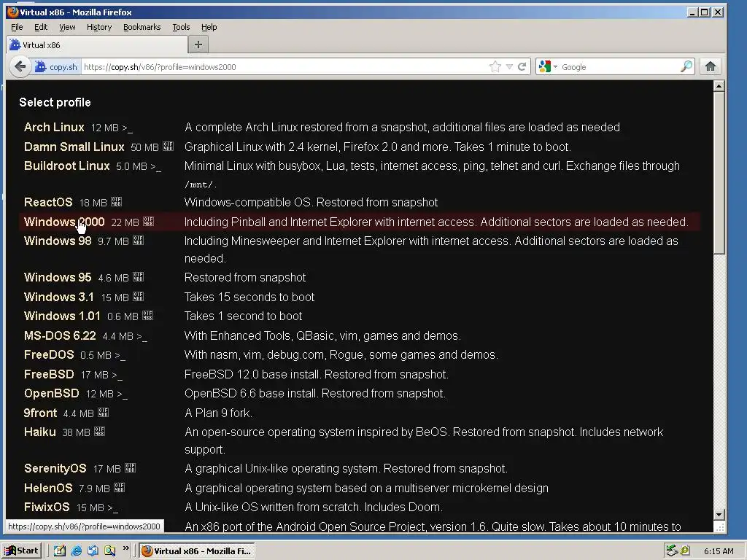Click the graphical icon beside Windows 95 4.6 MB
Screen dimensions: 747x560
[x=138, y=276]
